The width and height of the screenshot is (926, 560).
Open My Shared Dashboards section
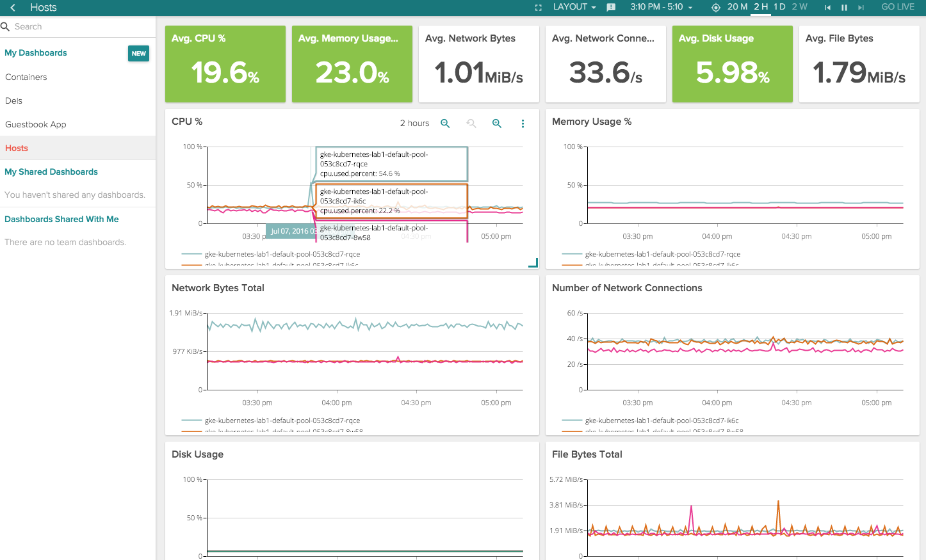click(x=51, y=172)
